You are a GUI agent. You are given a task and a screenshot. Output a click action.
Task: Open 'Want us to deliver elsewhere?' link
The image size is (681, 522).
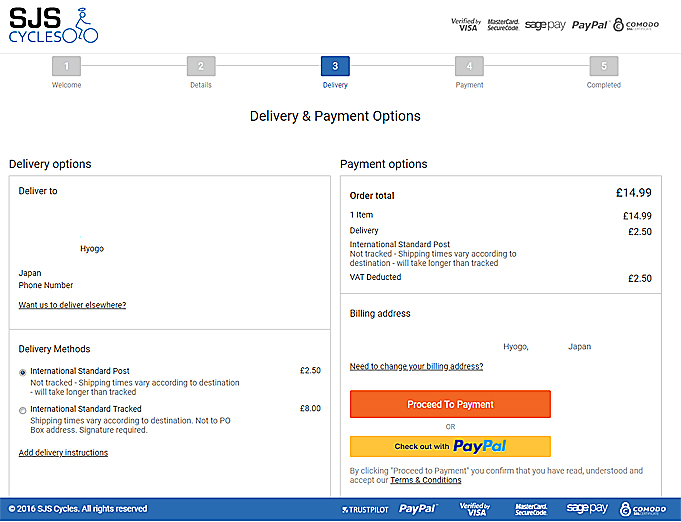[x=72, y=305]
